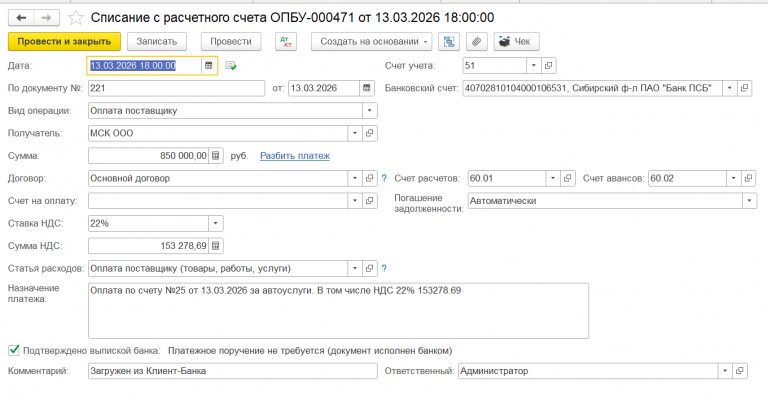Show help hint next to Статья расходов
768x409 pixels.
point(384,268)
